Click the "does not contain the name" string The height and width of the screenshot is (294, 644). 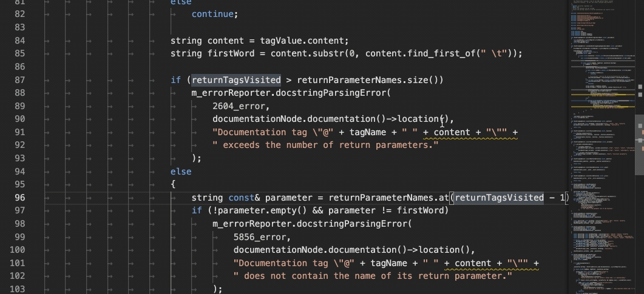(373, 276)
